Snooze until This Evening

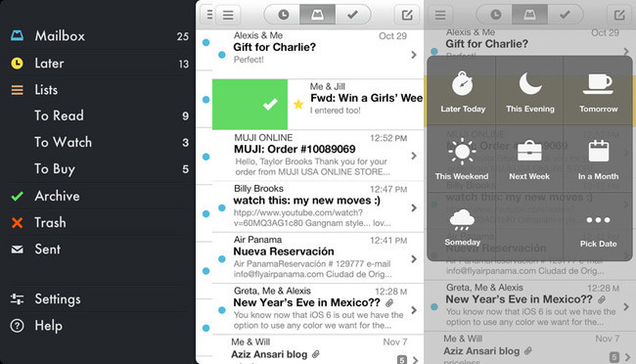(529, 91)
